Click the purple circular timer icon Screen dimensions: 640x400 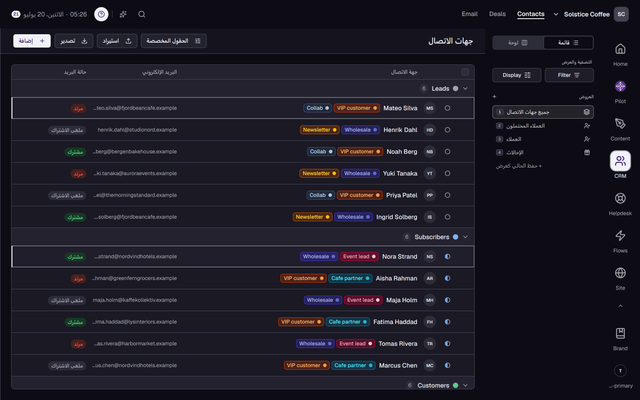tap(101, 14)
